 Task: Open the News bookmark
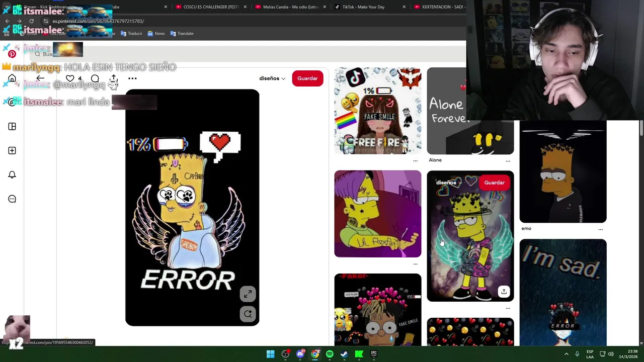[x=156, y=33]
